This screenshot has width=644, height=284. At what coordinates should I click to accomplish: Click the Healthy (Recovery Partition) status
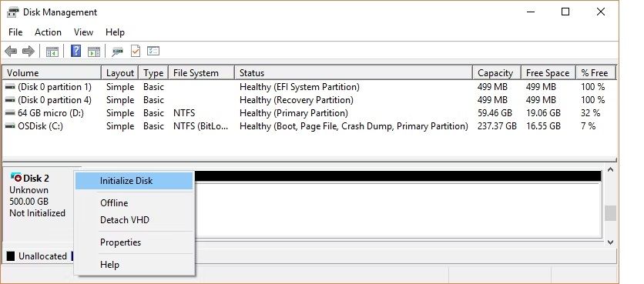coord(296,100)
